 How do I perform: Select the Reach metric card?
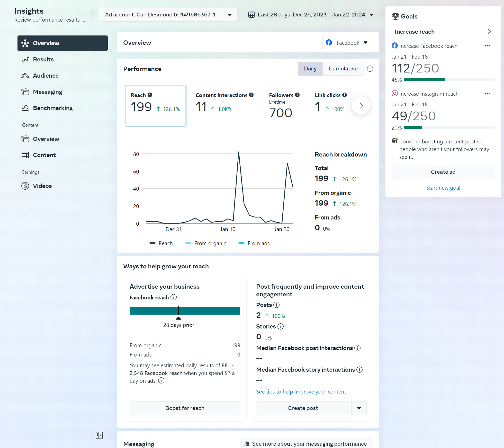tap(156, 106)
